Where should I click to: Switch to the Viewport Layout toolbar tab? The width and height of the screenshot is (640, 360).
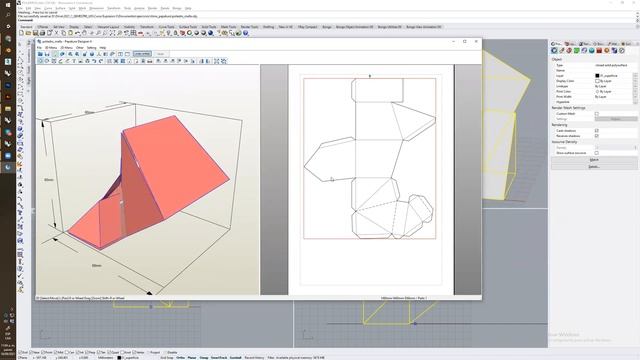pyautogui.click(x=108, y=27)
